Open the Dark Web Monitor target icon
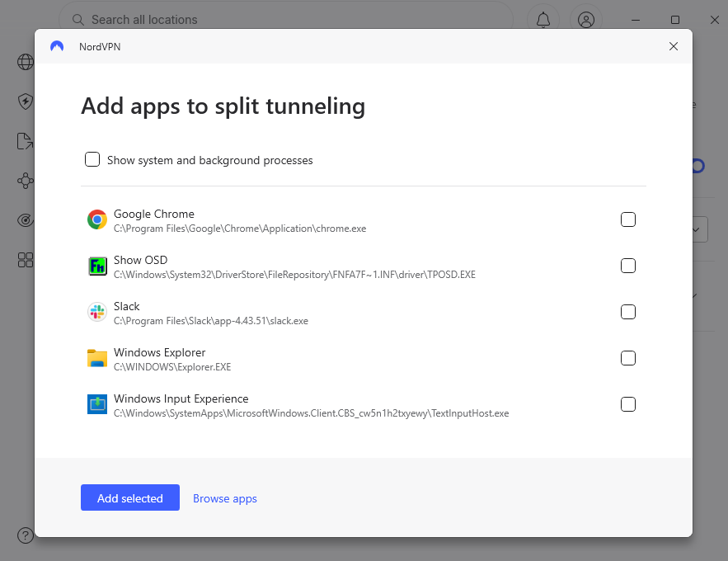 (26, 220)
